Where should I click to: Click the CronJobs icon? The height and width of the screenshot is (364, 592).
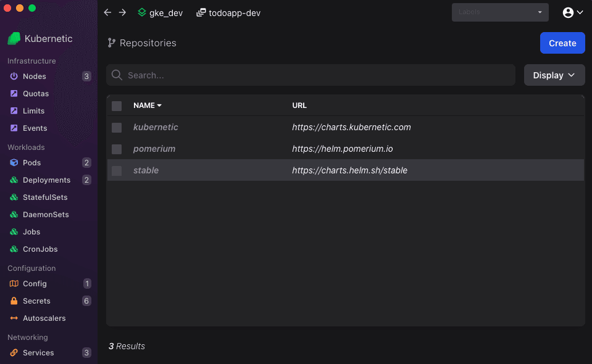(x=14, y=249)
